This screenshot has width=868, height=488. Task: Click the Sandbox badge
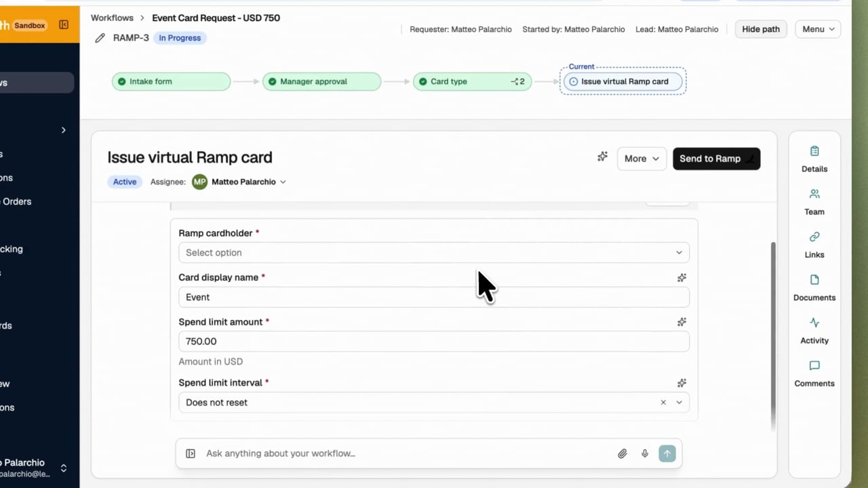pos(30,26)
